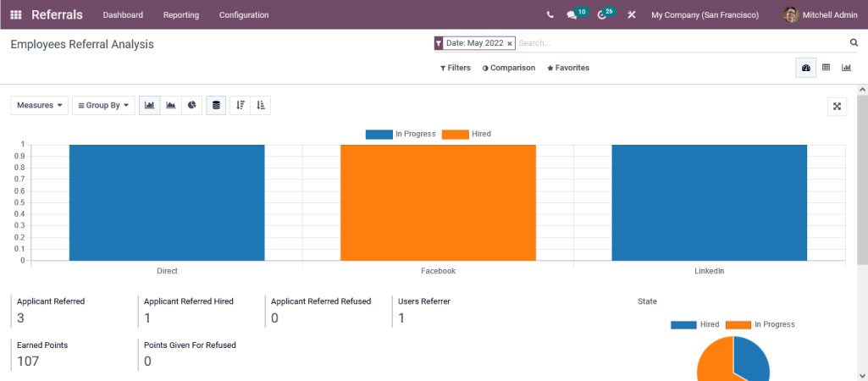Image resolution: width=868 pixels, height=381 pixels.
Task: Click the State pie chart title
Action: pos(647,301)
